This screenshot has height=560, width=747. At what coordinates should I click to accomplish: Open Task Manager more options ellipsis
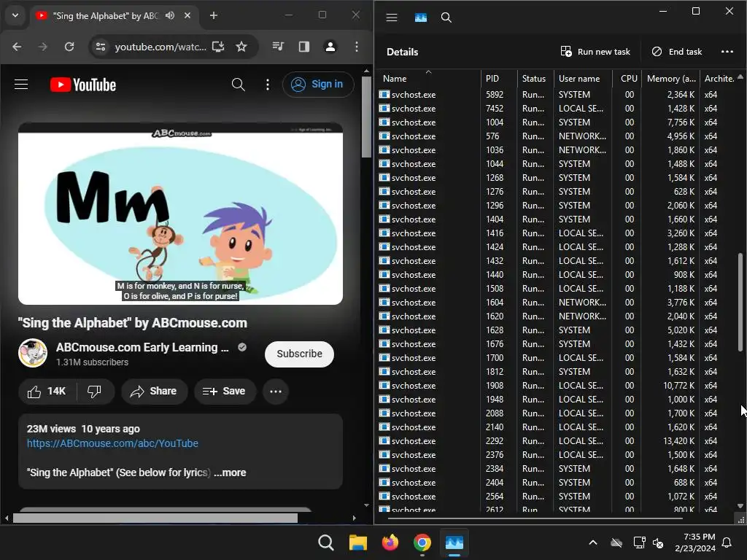click(727, 52)
